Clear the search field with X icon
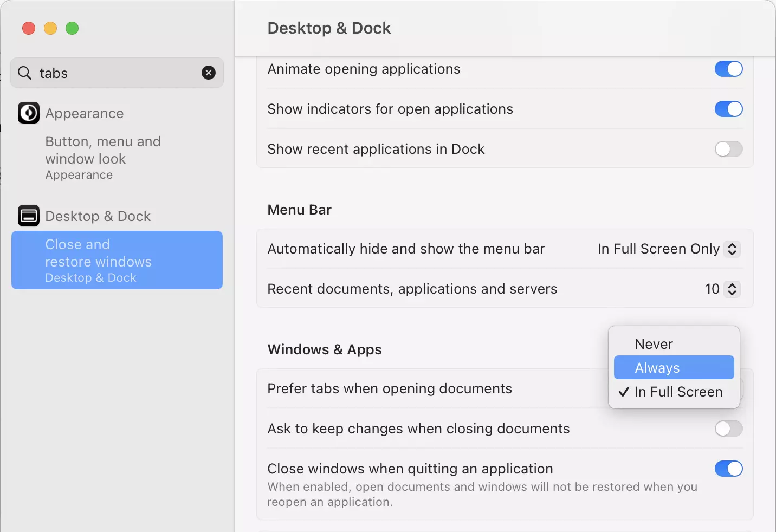Viewport: 776px width, 532px height. 209,73
